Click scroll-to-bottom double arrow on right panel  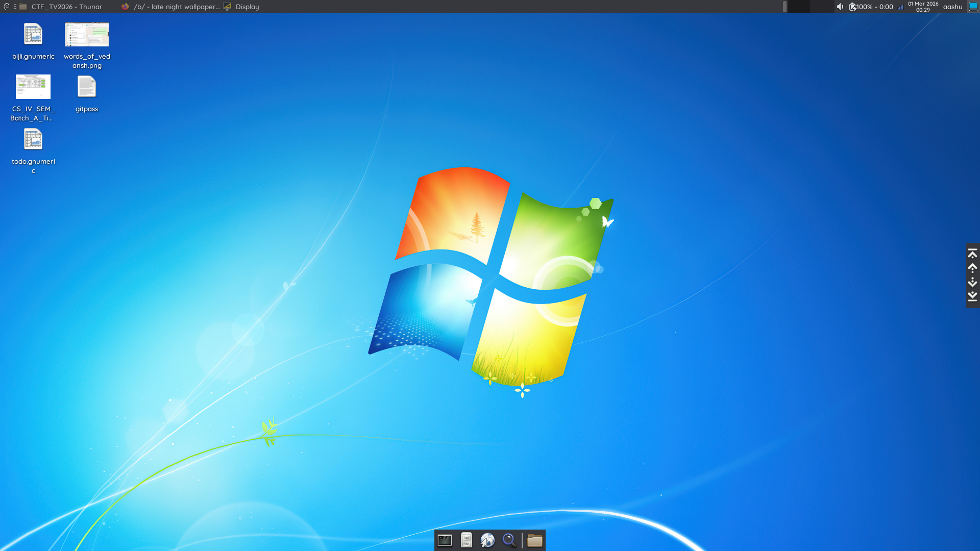(x=972, y=296)
